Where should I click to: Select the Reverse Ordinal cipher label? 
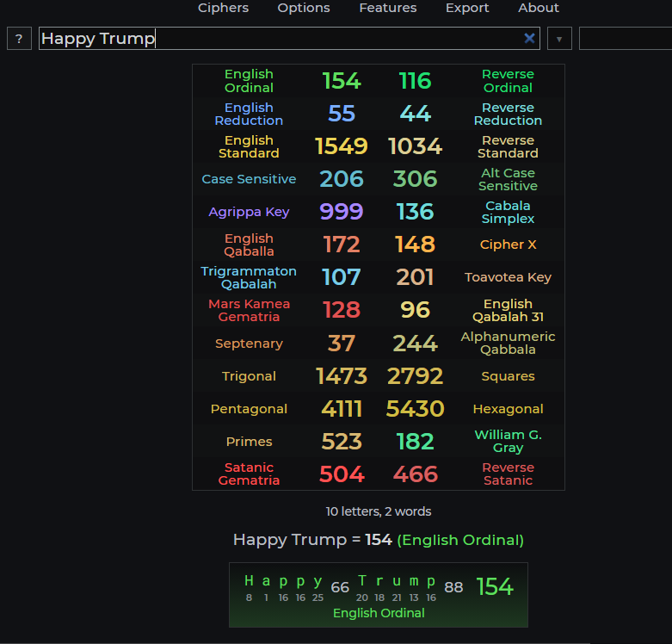[x=508, y=81]
